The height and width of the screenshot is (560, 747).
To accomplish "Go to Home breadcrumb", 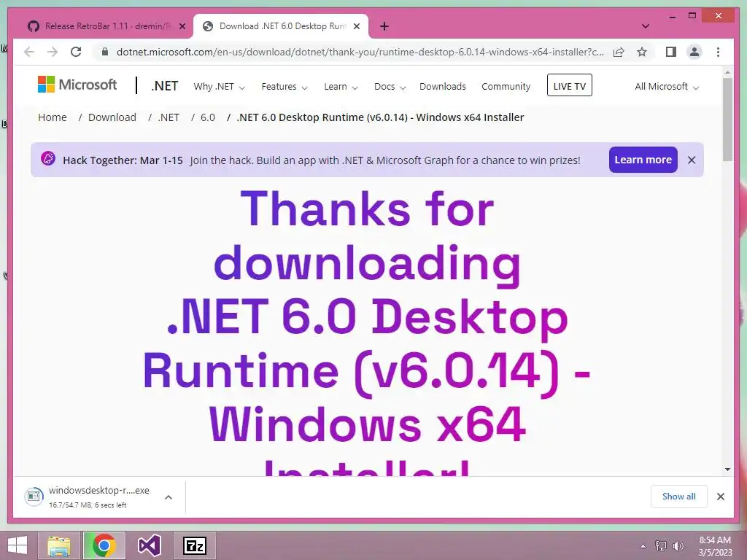I will click(x=53, y=117).
